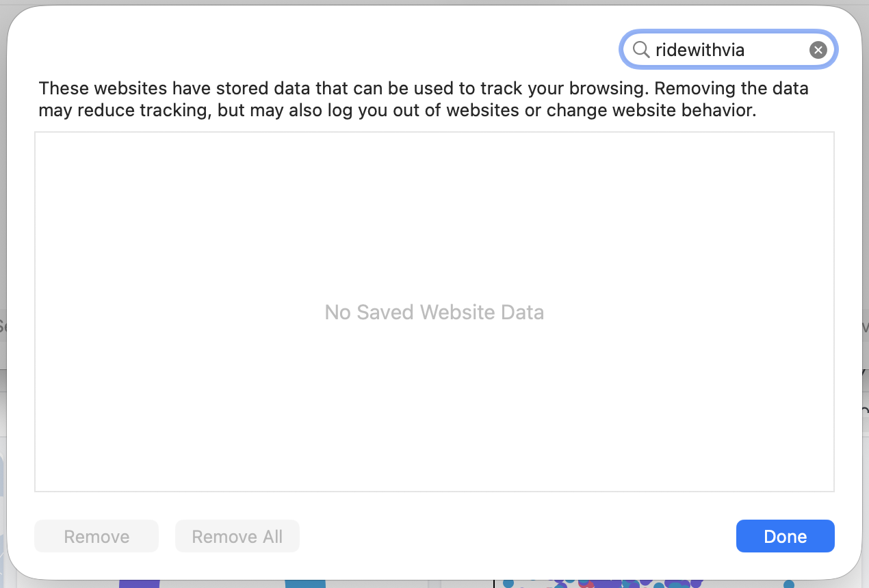
Task: Click the blank top-left of the dialog, left of search
Action: coord(308,44)
